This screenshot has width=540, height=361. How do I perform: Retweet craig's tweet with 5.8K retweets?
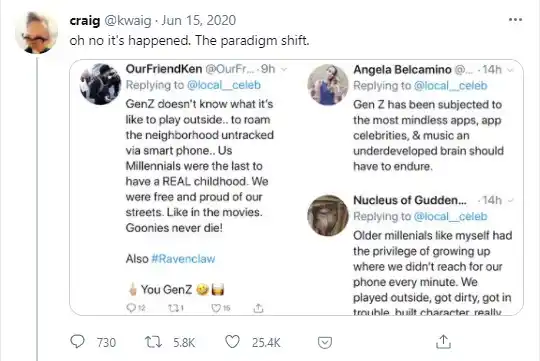coord(153,342)
